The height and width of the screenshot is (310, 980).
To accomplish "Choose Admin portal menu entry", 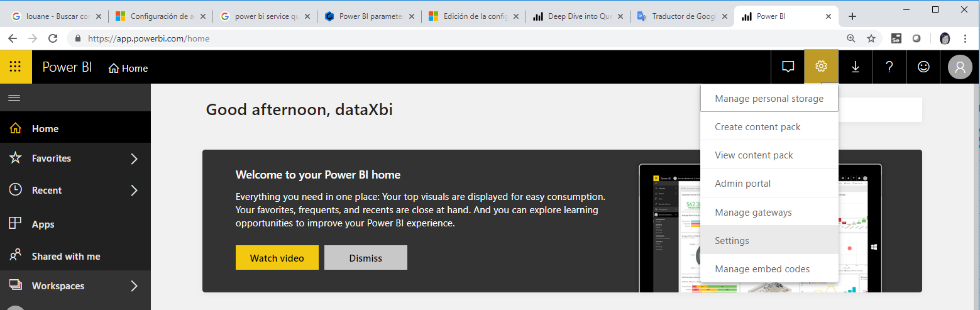I will (742, 184).
